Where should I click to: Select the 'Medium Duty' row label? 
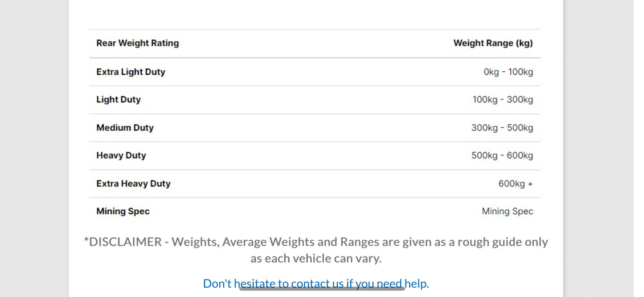point(125,128)
